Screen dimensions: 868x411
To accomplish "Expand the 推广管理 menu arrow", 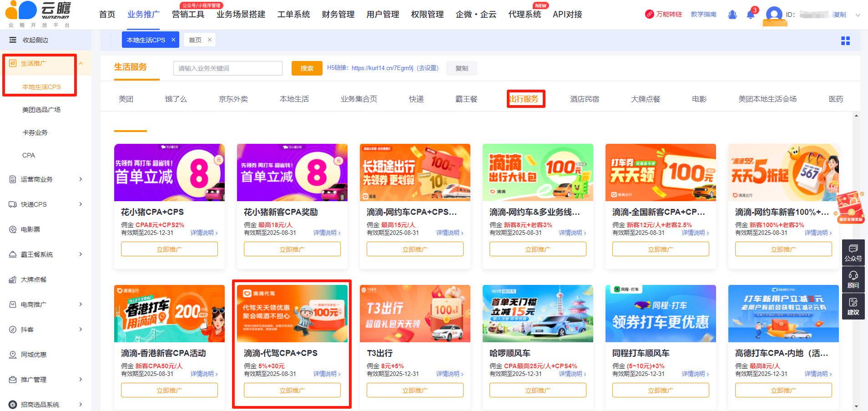I will [81, 380].
